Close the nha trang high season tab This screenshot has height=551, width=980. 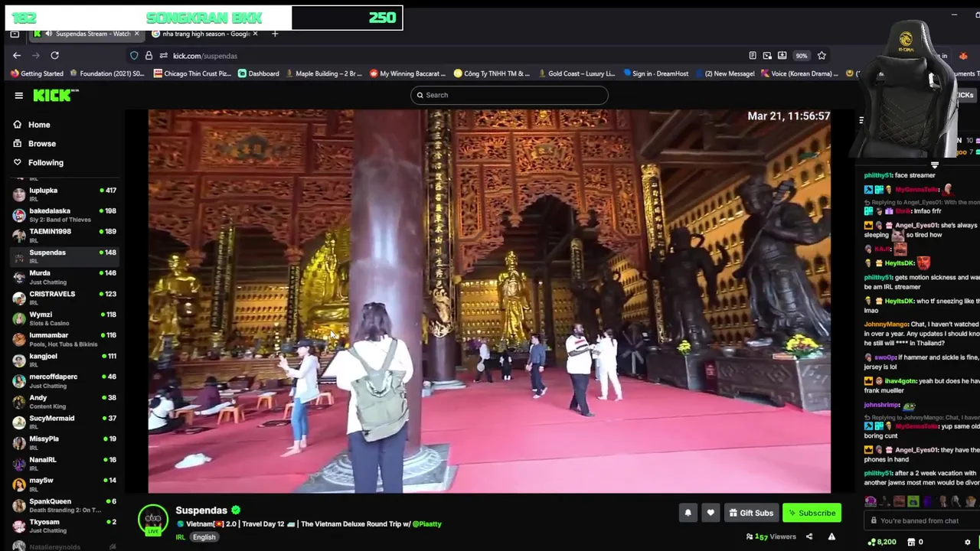tap(256, 34)
